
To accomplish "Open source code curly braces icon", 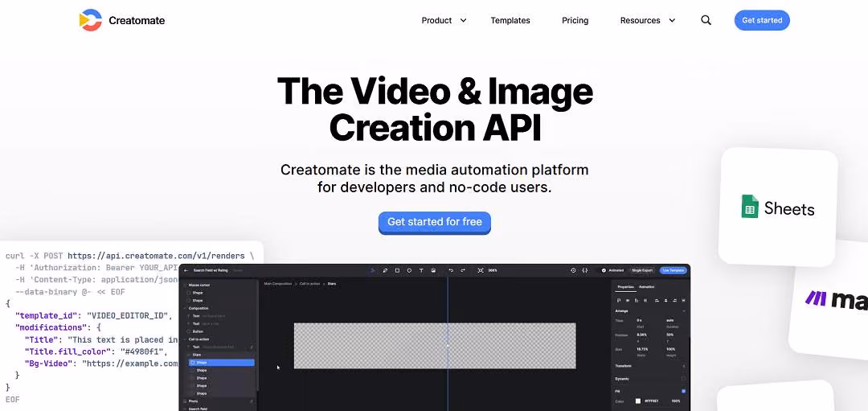I will 585,270.
